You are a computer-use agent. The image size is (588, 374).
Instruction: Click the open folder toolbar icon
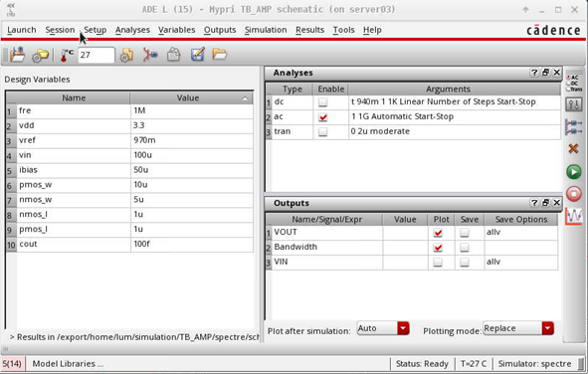[x=219, y=55]
